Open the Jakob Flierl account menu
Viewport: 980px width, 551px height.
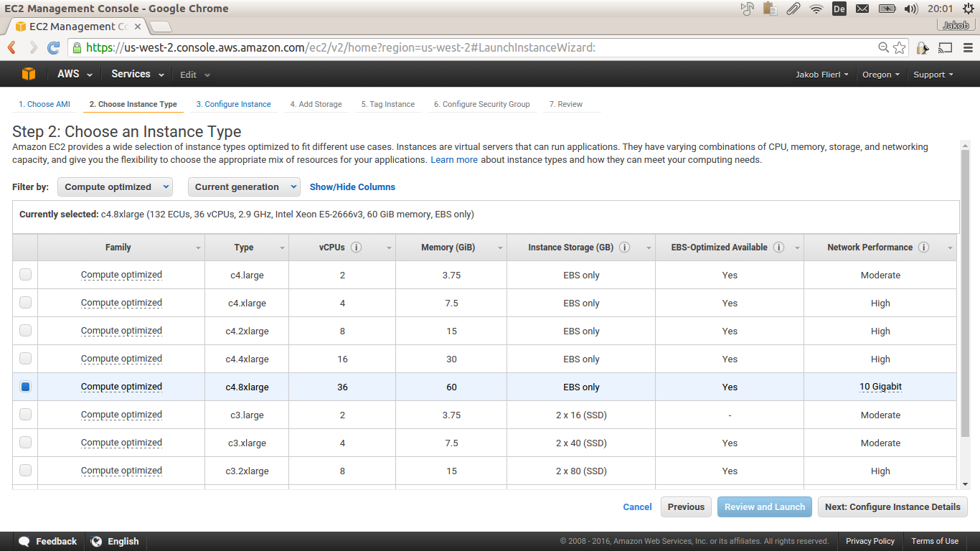click(822, 75)
